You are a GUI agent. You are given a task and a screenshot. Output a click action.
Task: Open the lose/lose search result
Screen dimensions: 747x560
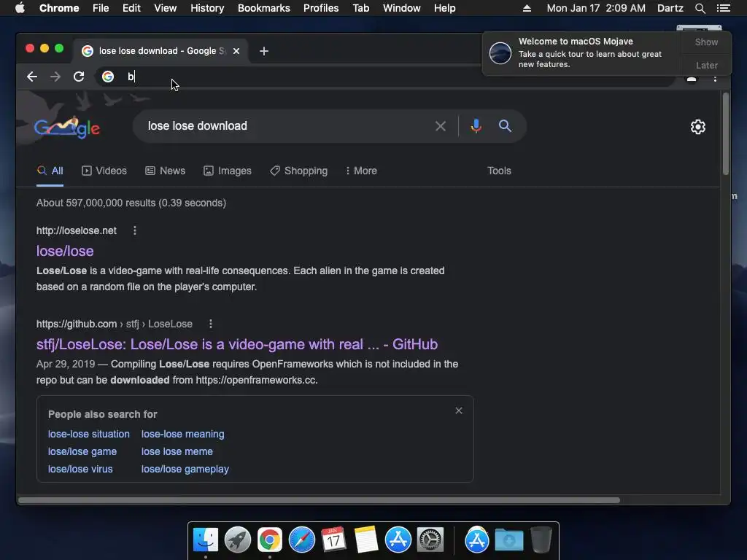click(x=65, y=251)
